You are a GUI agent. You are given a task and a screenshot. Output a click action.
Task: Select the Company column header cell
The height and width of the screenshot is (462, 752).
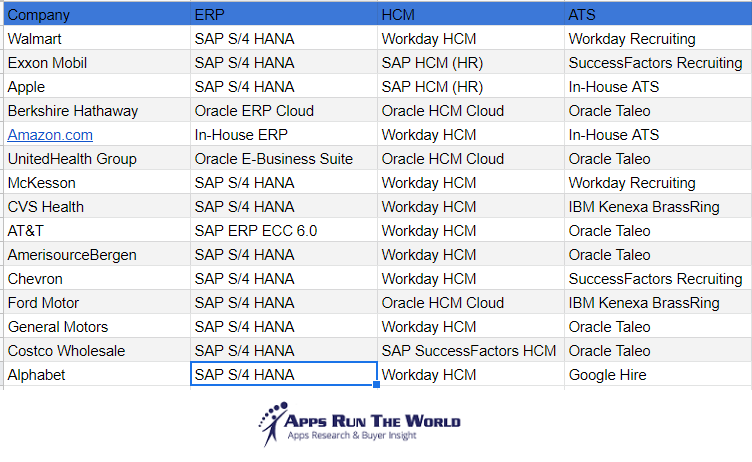tap(97, 14)
